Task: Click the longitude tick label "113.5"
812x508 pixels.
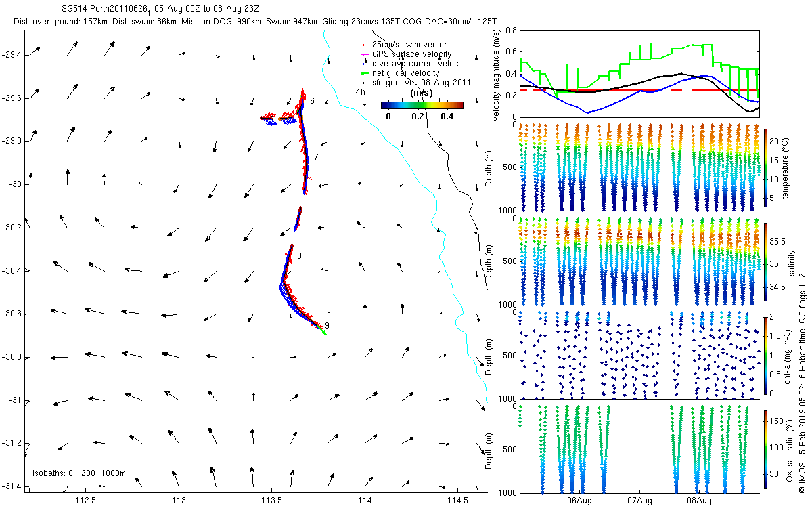Action: click(271, 501)
